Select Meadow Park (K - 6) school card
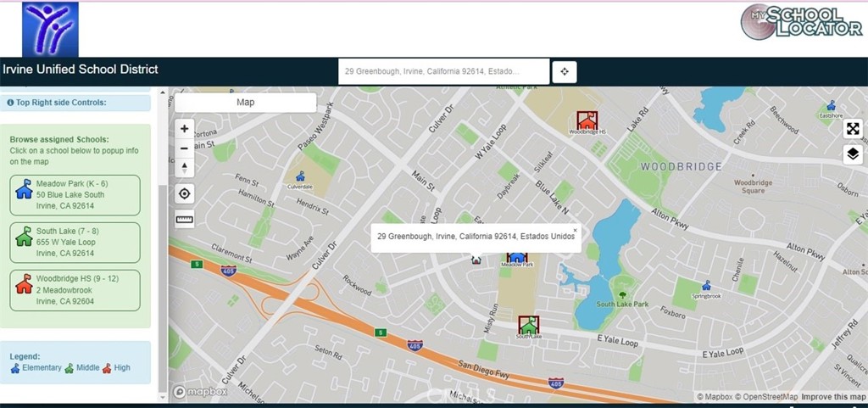Viewport: 868px width, 408px height. 75,194
